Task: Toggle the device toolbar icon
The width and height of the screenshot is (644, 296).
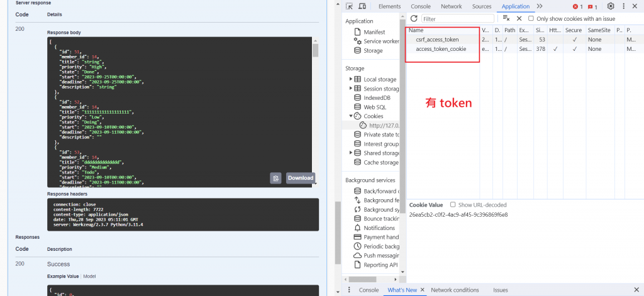Action: point(362,6)
